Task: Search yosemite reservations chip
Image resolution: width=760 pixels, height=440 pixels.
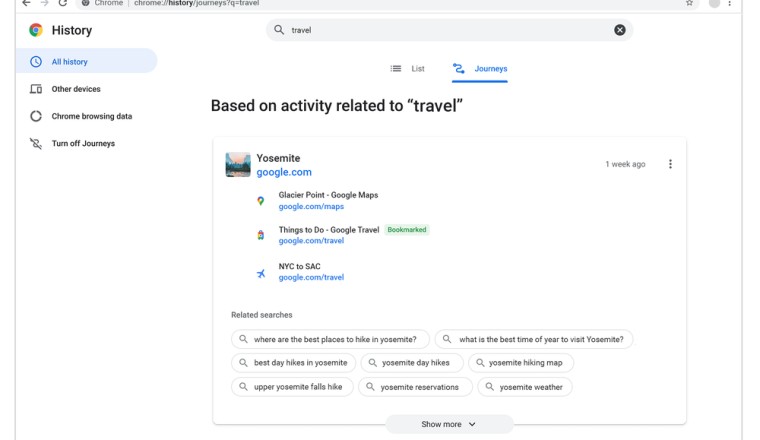Action: [415, 387]
